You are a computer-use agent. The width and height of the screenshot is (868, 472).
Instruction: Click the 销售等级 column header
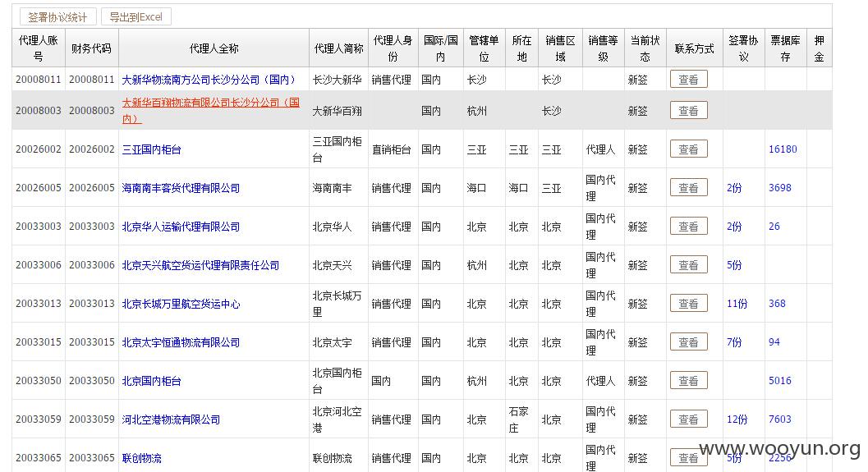[x=603, y=48]
